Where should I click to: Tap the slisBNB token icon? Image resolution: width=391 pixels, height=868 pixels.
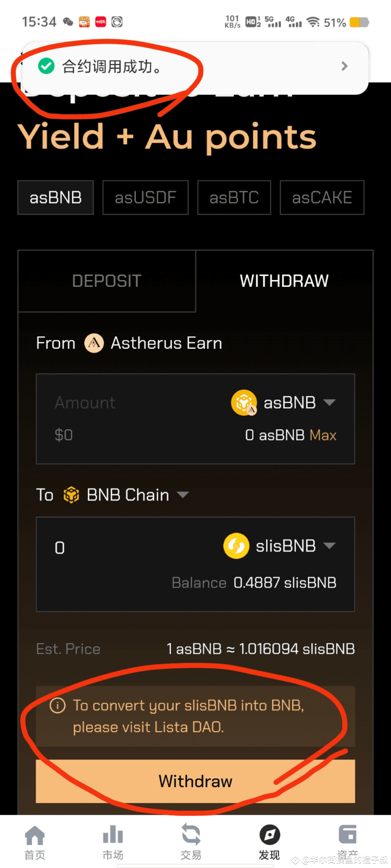click(x=236, y=546)
